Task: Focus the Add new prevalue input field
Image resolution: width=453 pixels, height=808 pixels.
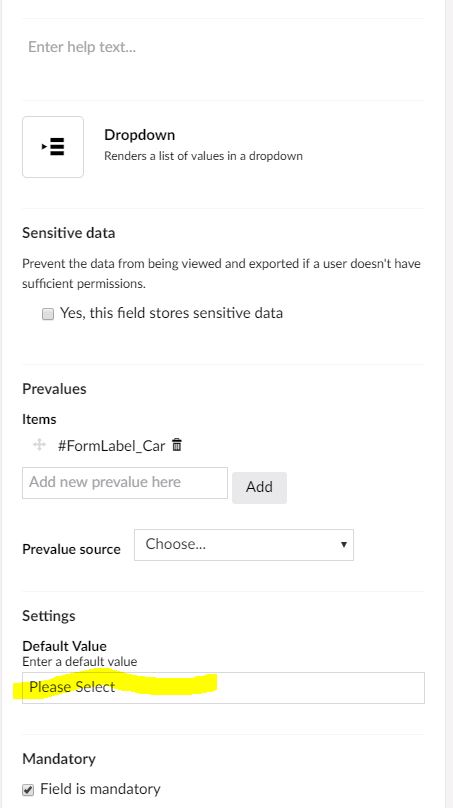Action: [x=125, y=483]
